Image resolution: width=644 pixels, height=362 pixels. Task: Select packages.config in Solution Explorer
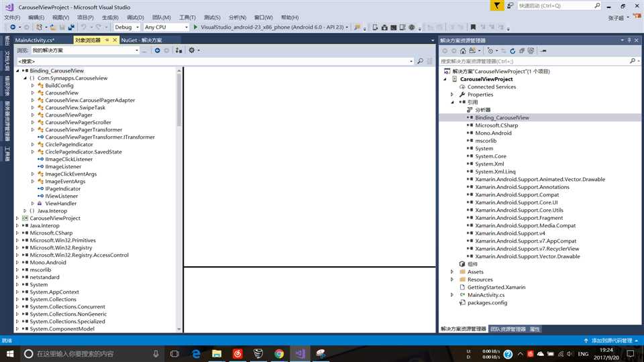487,302
